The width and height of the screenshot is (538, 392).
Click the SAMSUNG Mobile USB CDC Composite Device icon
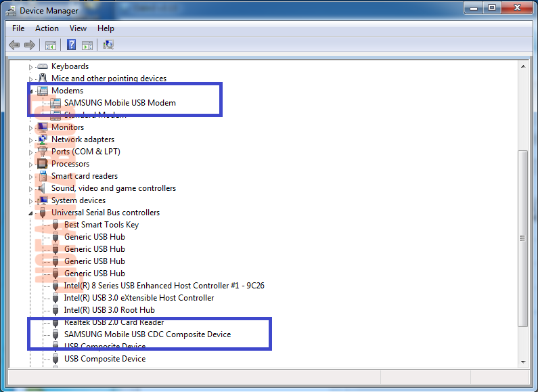click(55, 334)
